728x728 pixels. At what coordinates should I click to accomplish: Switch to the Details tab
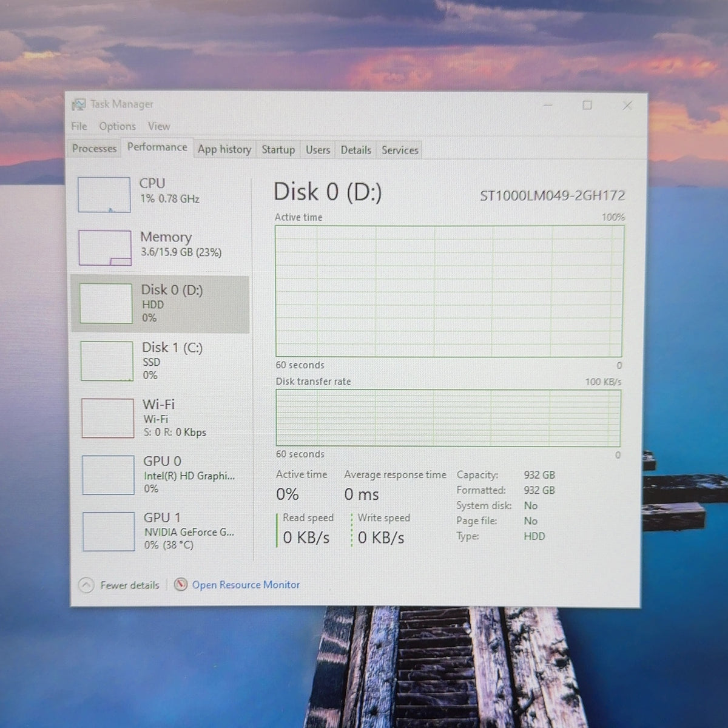[x=356, y=150]
